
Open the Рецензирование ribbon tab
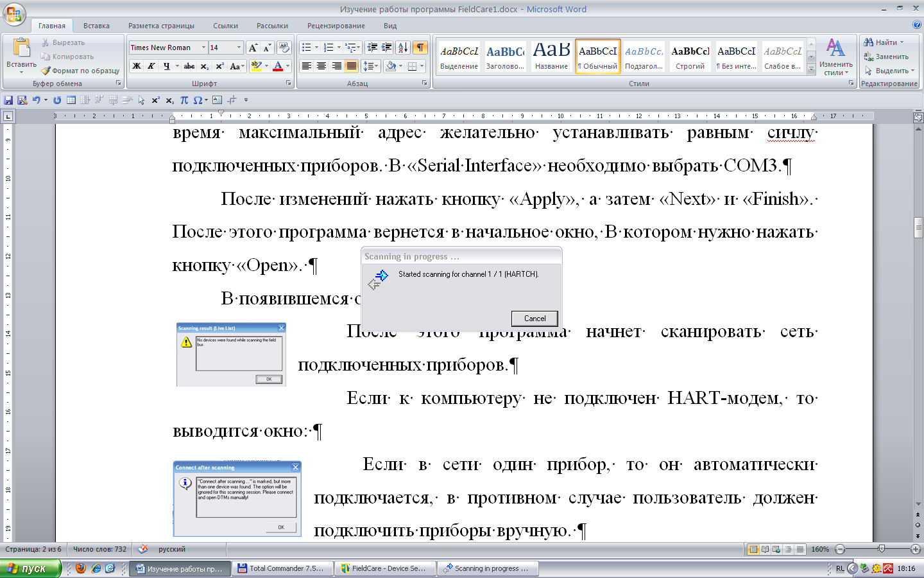336,26
